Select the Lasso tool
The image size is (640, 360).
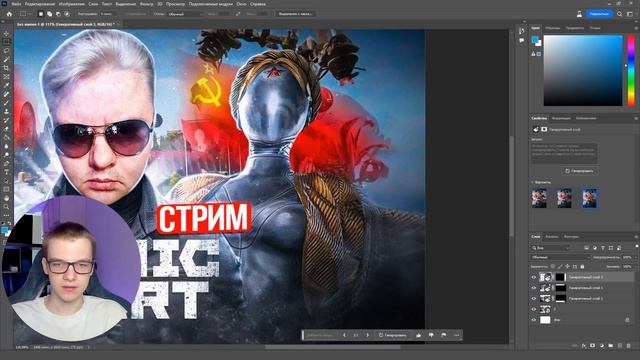6,51
